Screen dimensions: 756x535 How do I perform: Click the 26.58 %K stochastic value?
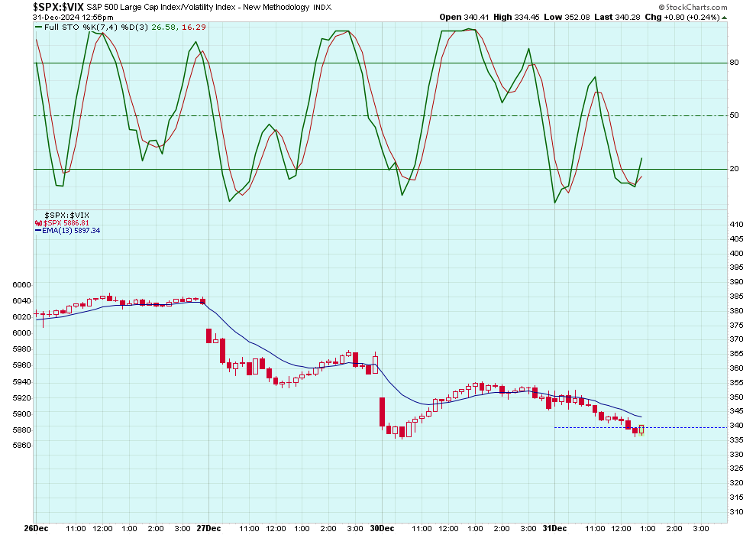pyautogui.click(x=163, y=27)
